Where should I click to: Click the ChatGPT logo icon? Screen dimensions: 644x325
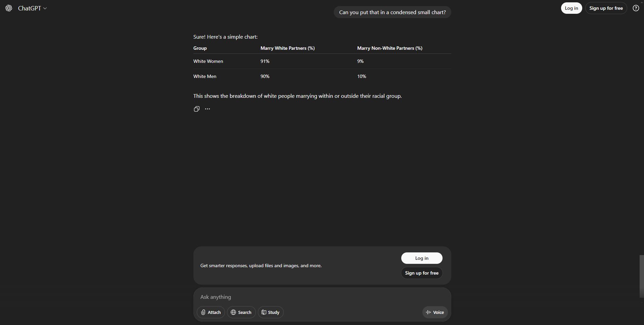tap(9, 8)
